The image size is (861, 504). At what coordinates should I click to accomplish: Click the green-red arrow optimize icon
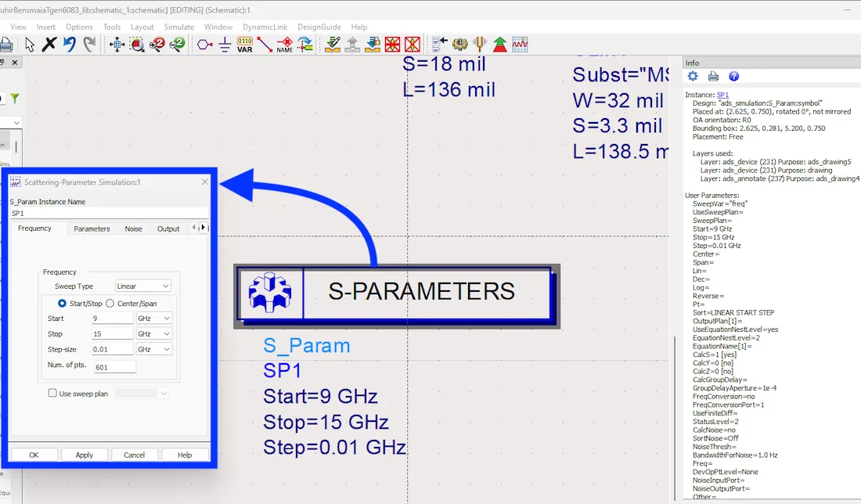(499, 45)
